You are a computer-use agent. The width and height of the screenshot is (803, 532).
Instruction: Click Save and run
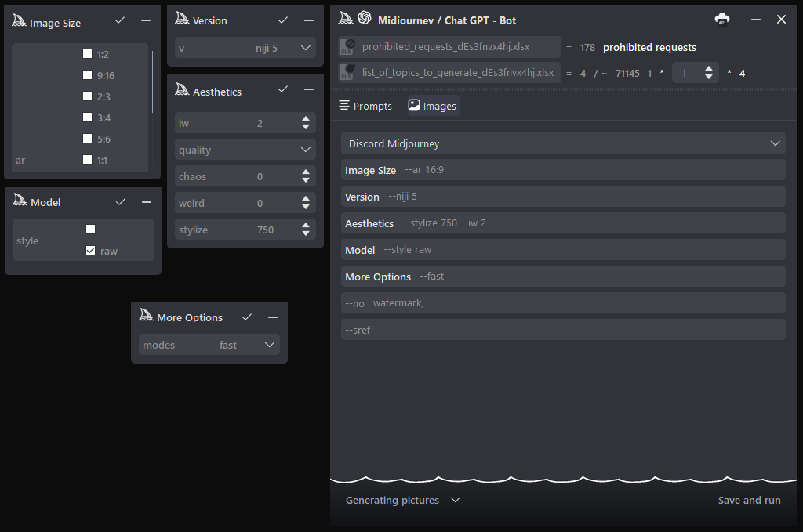pyautogui.click(x=749, y=501)
